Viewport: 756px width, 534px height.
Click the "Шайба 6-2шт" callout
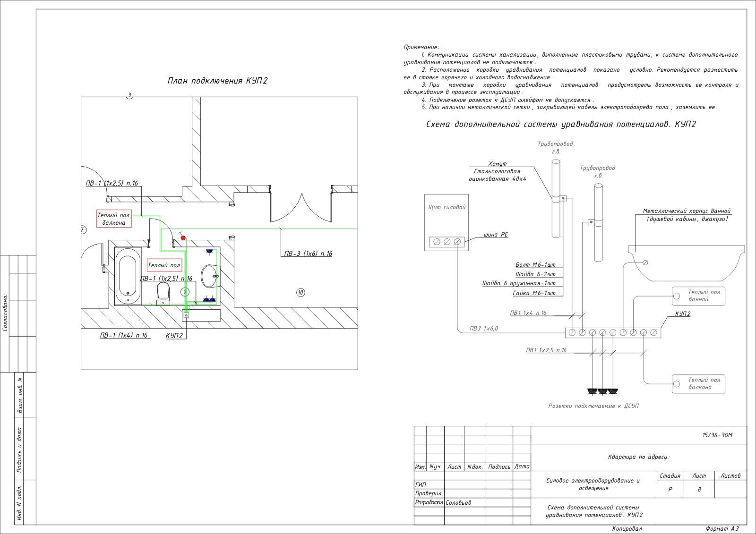535,274
